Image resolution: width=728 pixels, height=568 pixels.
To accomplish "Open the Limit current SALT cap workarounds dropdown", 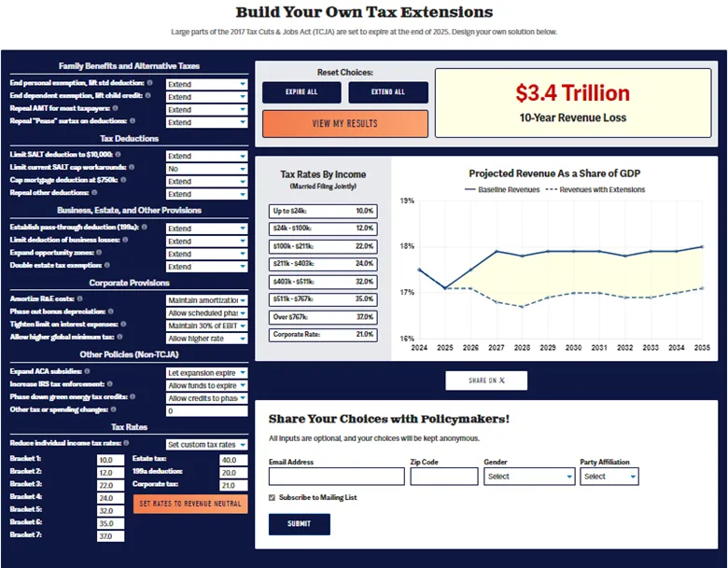I will coord(206,169).
